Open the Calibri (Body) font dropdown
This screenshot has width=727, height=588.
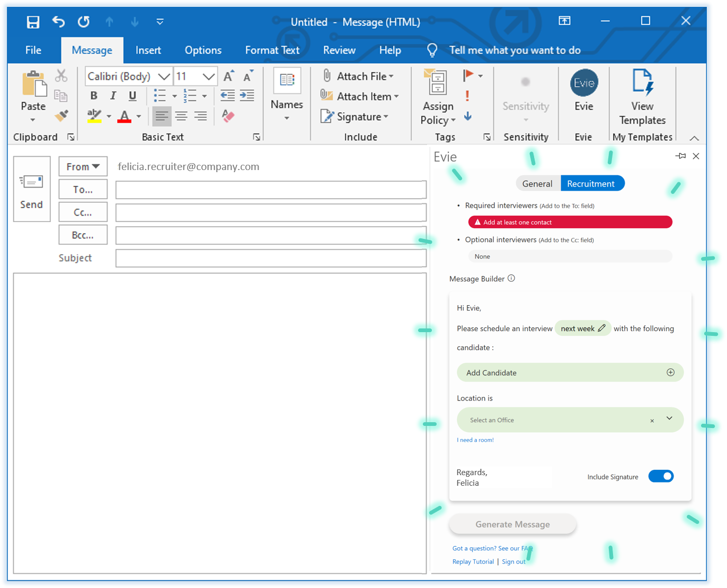(x=164, y=76)
